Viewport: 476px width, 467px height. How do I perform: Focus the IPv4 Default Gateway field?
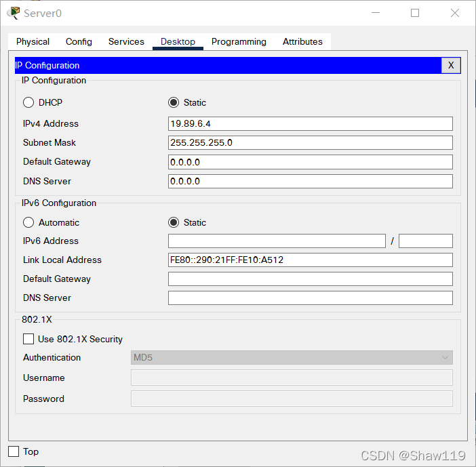[x=310, y=162]
